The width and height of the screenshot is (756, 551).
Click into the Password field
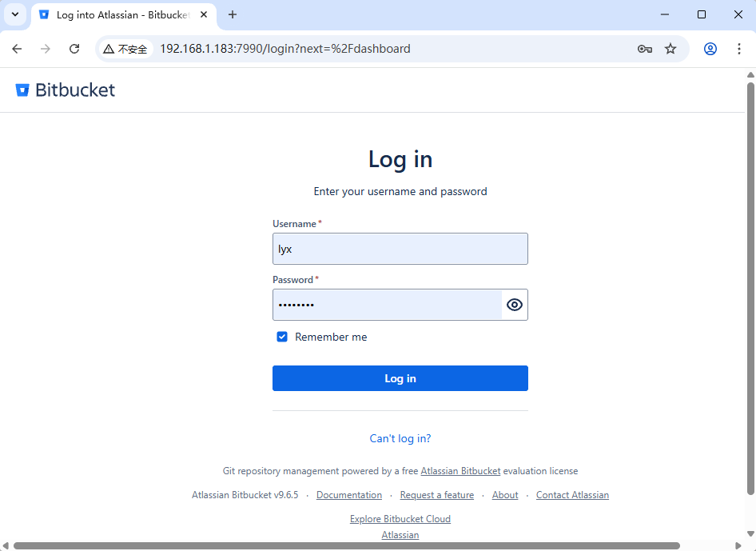click(388, 305)
